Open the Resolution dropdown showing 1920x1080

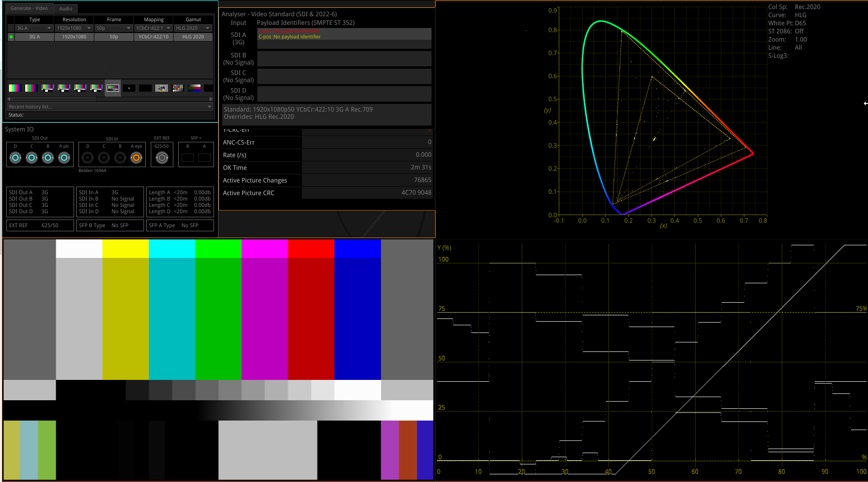pyautogui.click(x=74, y=28)
